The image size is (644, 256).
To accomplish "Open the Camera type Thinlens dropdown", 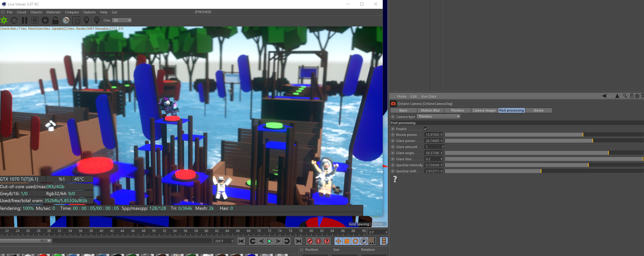I will coord(439,116).
